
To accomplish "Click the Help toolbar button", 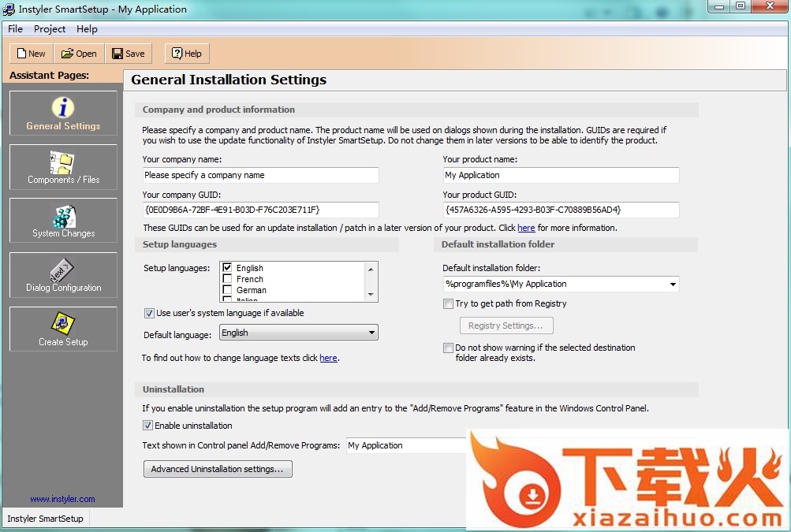I will [x=187, y=54].
